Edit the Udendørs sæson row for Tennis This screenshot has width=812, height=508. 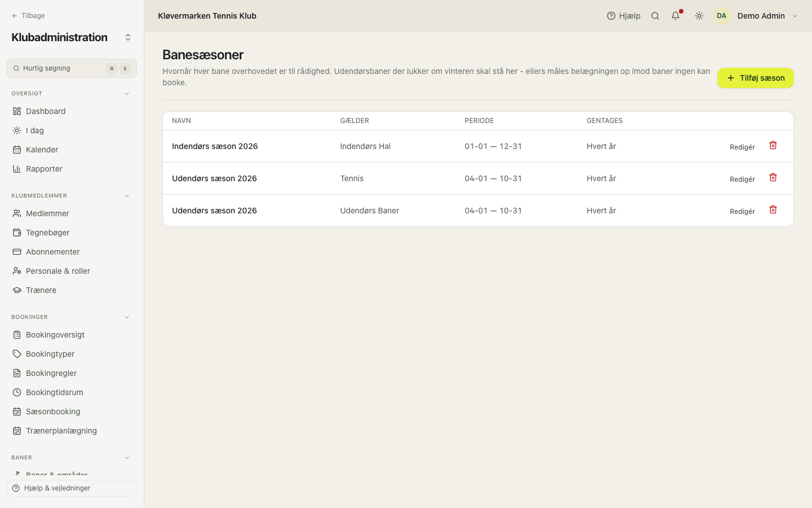742,179
